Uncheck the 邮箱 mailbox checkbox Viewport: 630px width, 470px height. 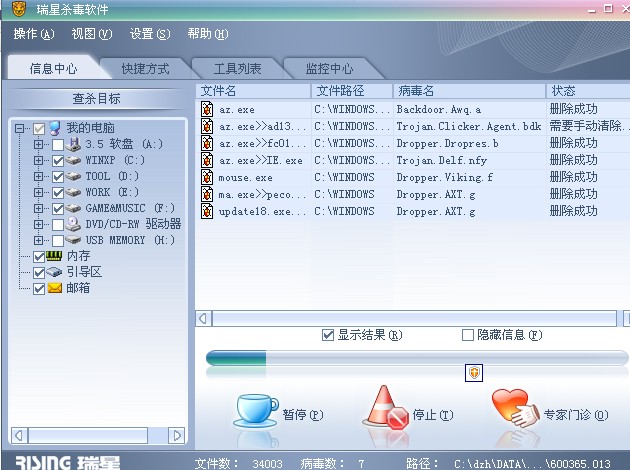click(x=39, y=289)
